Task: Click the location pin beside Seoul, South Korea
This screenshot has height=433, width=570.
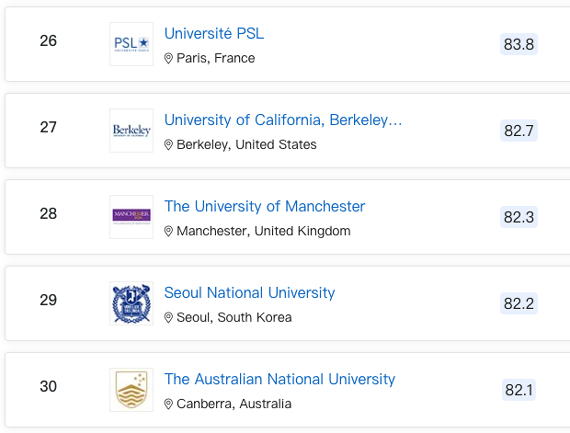Action: tap(168, 317)
